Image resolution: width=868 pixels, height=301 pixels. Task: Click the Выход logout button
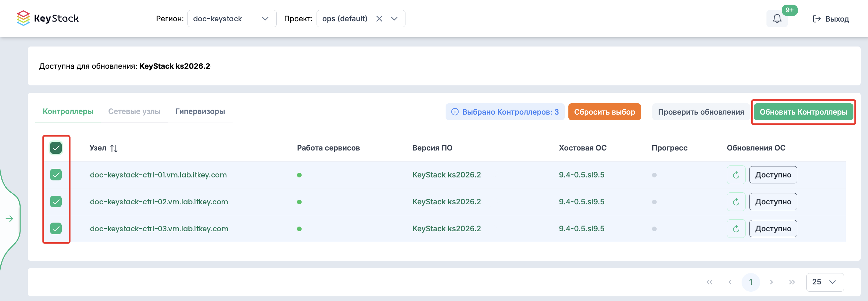click(831, 19)
